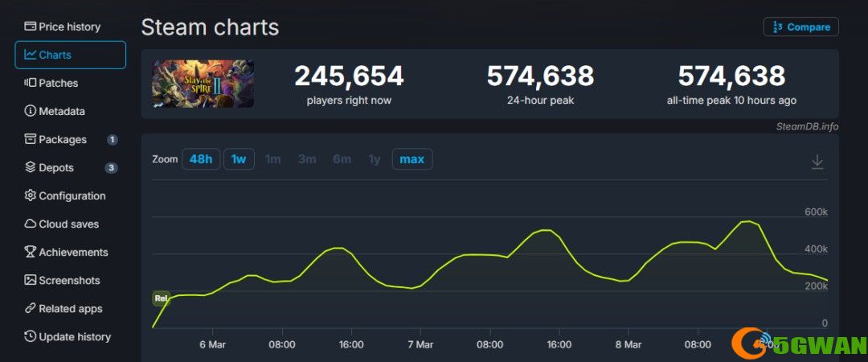Click the 7 Mar axis label
Image resolution: width=868 pixels, height=362 pixels.
pos(420,344)
